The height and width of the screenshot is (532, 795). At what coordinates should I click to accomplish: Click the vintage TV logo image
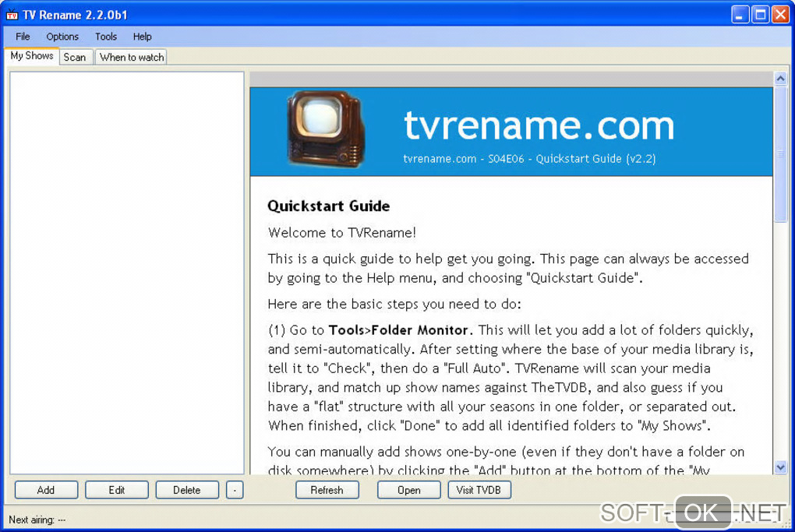pos(326,129)
